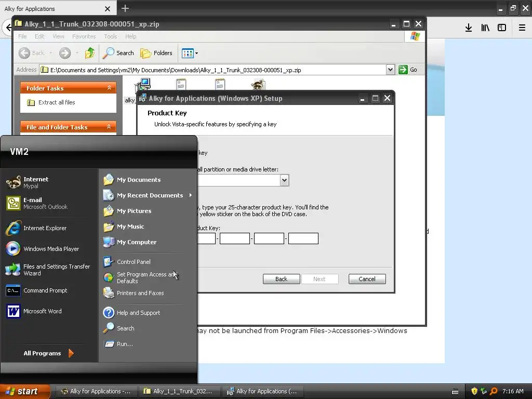Screen dimensions: 532x399
Task: Click the last product key field
Action: [x=303, y=238]
